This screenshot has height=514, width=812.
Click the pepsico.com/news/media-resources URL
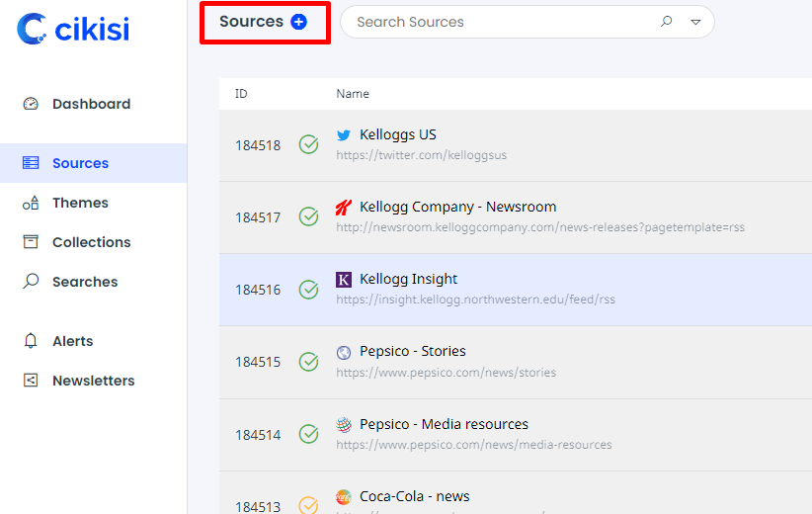tap(474, 445)
